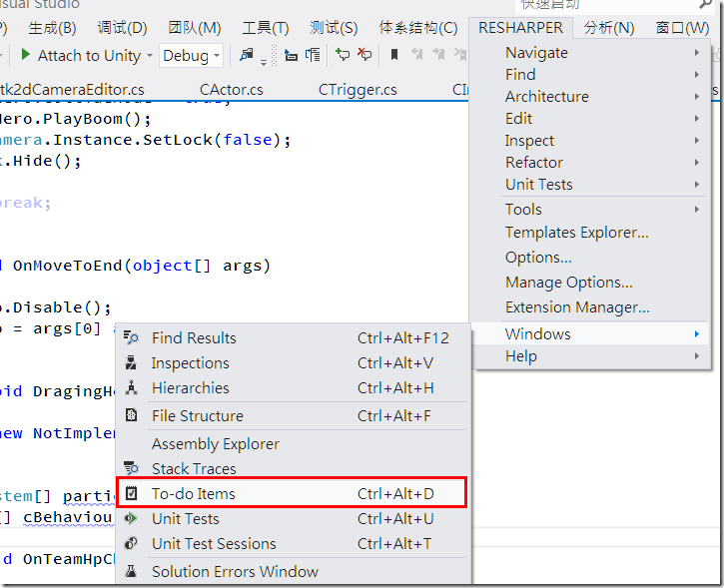Image resolution: width=724 pixels, height=588 pixels.
Task: Click the decrease indent toolbar icon
Action: 291,55
